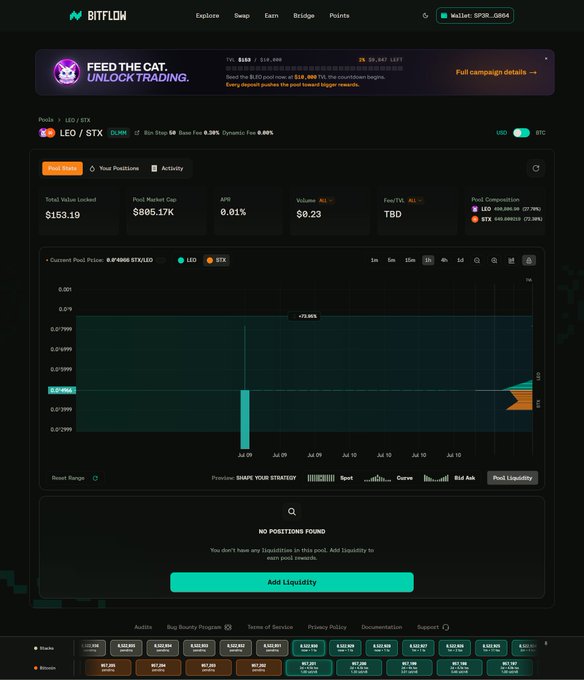Open the Earn page
584x680 pixels.
point(271,16)
